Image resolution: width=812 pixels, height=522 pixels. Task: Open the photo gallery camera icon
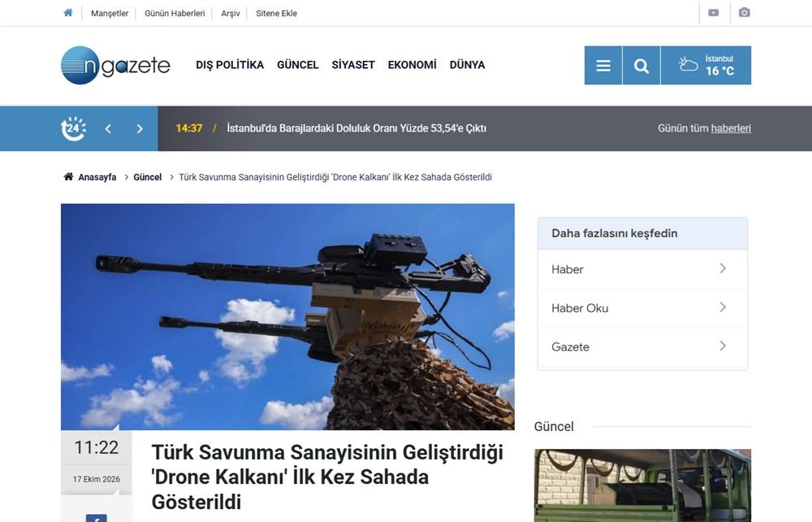pyautogui.click(x=744, y=12)
